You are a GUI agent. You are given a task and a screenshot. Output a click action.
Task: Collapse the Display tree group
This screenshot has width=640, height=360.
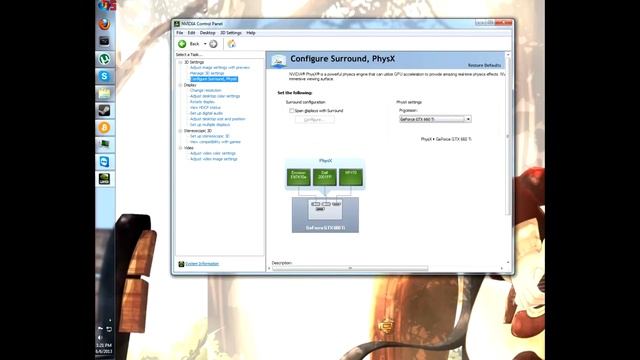[x=180, y=85]
